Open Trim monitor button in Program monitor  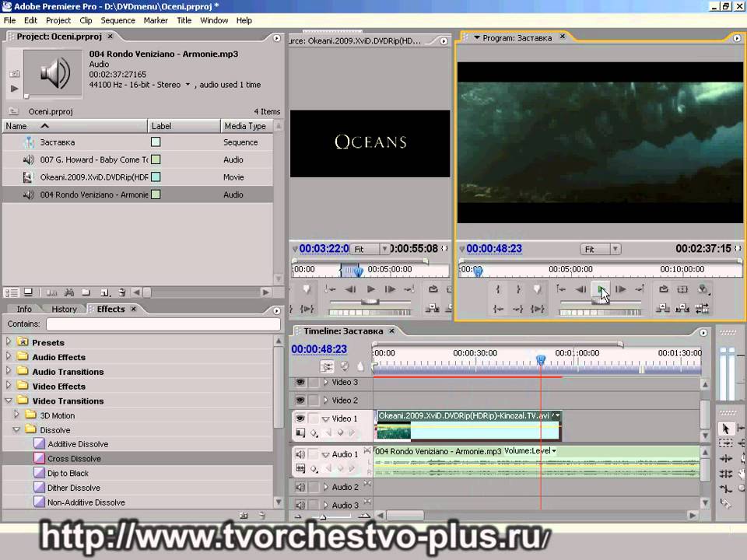click(702, 309)
